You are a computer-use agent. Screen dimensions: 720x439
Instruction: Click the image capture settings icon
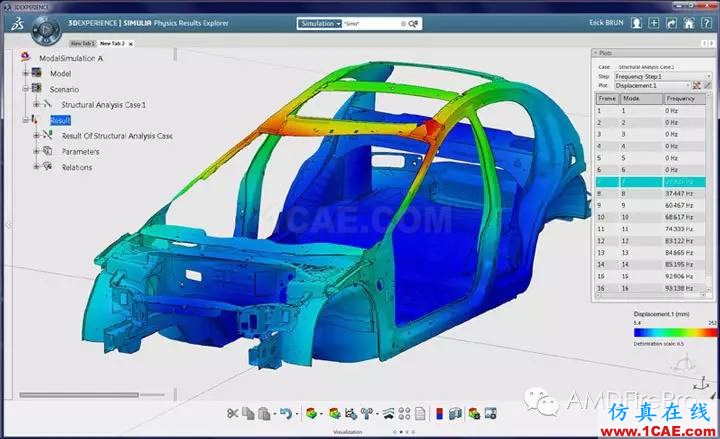click(x=490, y=414)
